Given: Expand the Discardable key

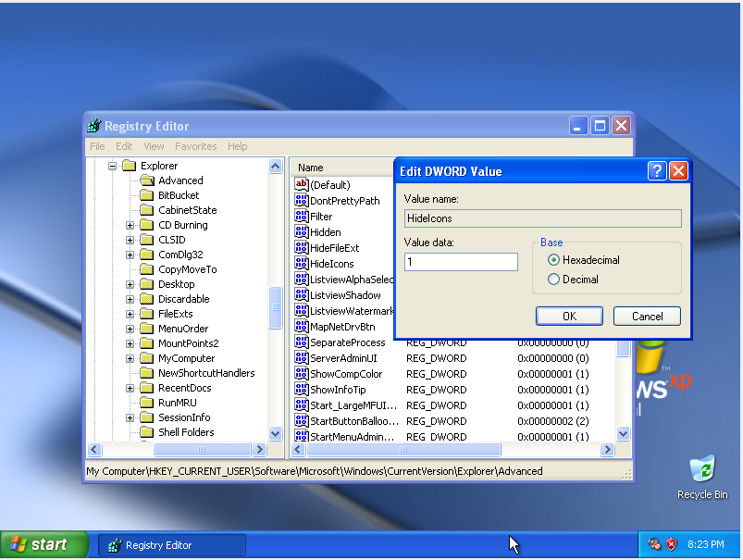Looking at the screenshot, I should [130, 299].
